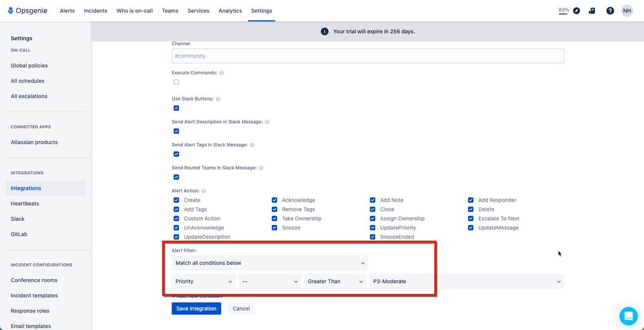Open the compass quick-start icon
The image size is (644, 330).
(577, 11)
